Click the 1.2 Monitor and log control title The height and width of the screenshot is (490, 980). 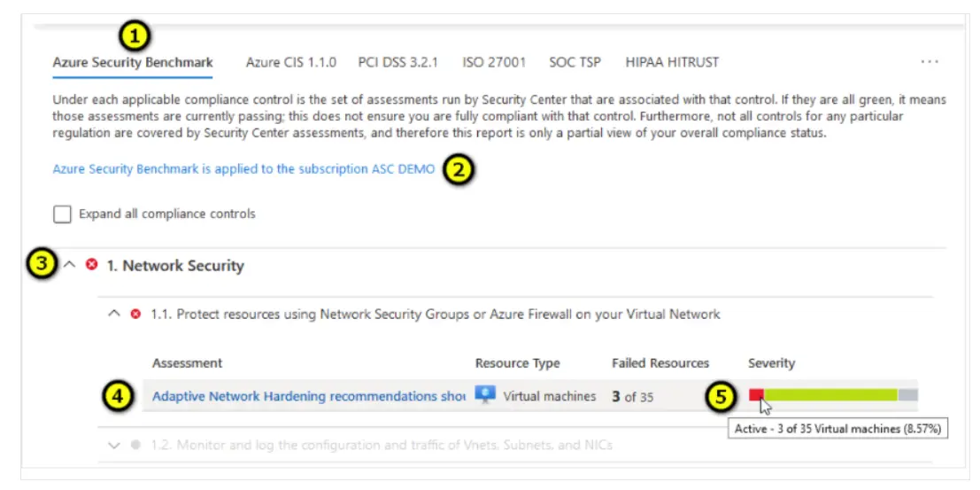tap(382, 446)
